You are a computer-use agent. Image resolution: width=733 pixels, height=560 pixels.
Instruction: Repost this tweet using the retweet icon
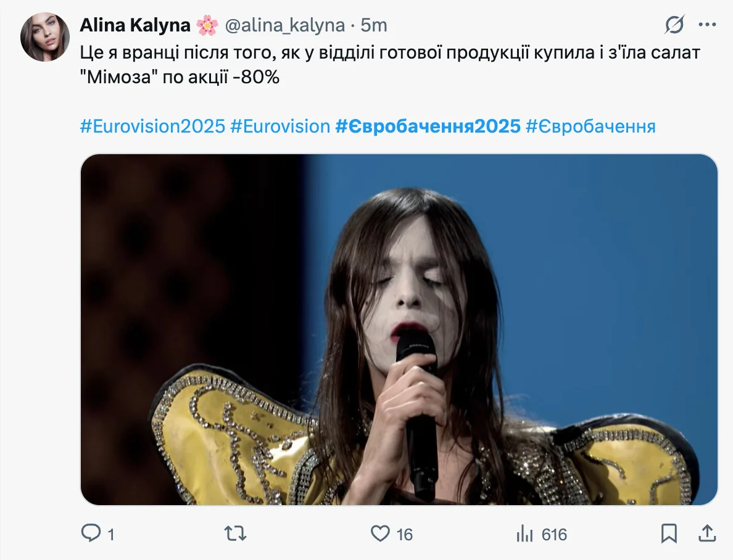pos(236,533)
